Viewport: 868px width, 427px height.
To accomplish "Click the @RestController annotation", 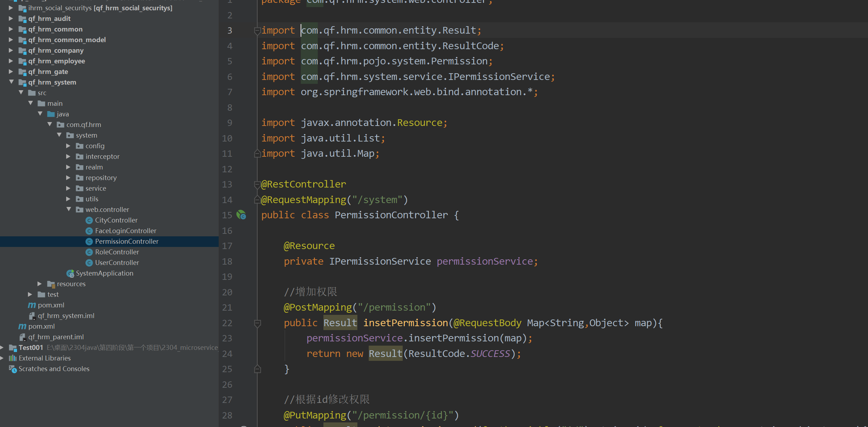I will (x=304, y=184).
